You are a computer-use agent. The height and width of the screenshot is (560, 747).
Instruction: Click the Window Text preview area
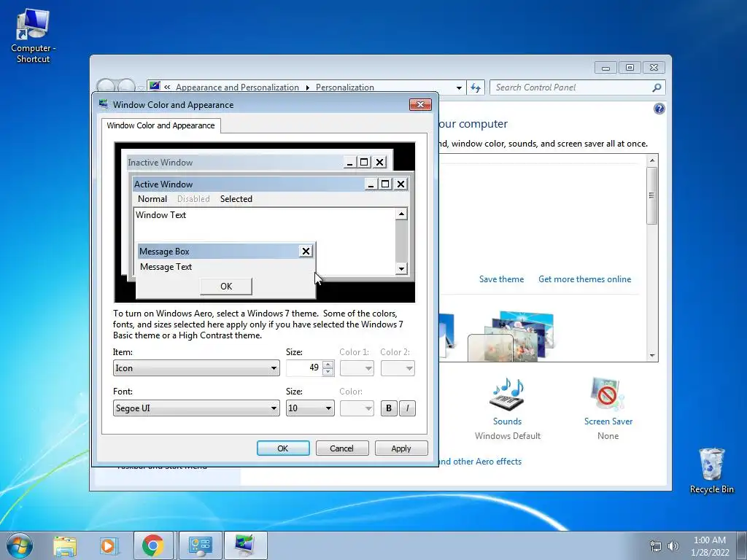click(161, 215)
